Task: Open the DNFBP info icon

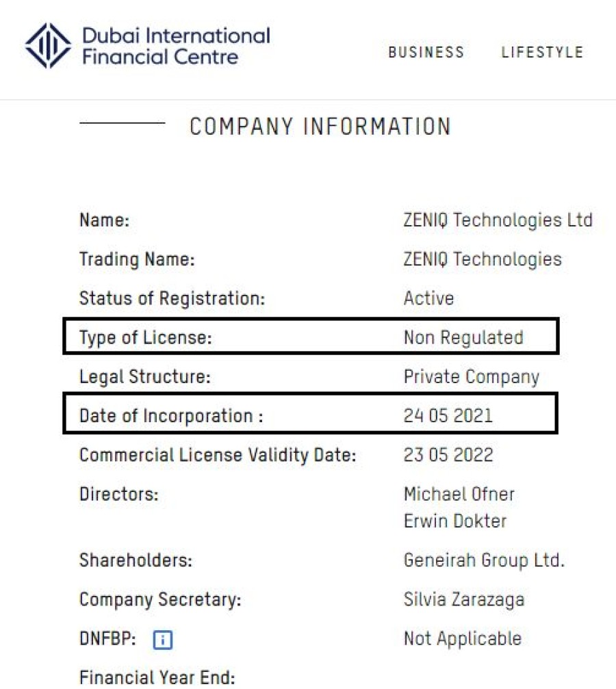Action: pos(163,639)
